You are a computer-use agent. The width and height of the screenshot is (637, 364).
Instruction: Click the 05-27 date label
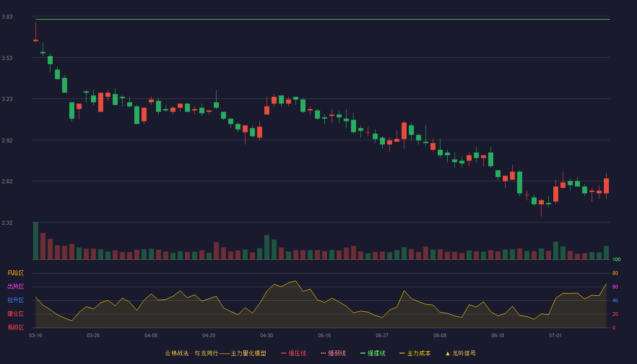tap(382, 335)
